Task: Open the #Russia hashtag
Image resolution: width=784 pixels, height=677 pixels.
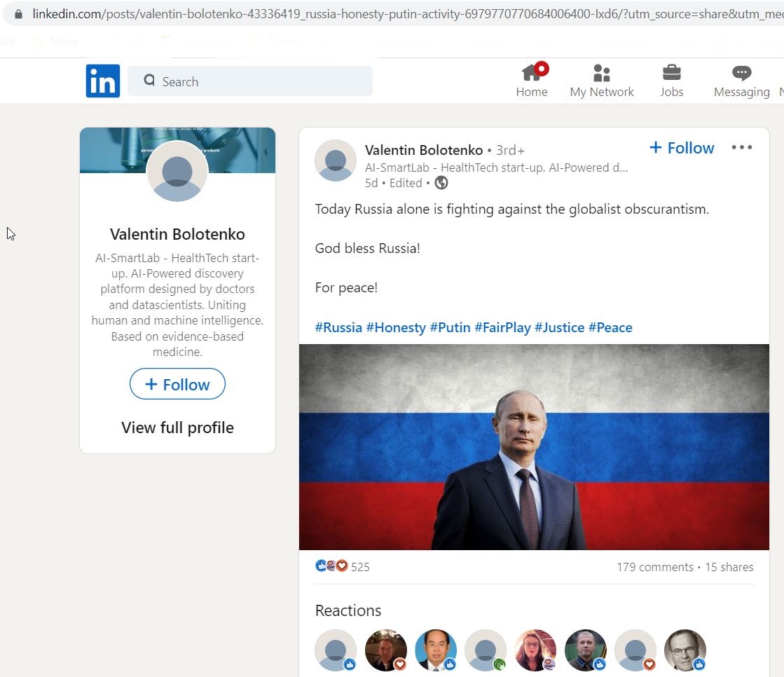Action: pyautogui.click(x=338, y=327)
